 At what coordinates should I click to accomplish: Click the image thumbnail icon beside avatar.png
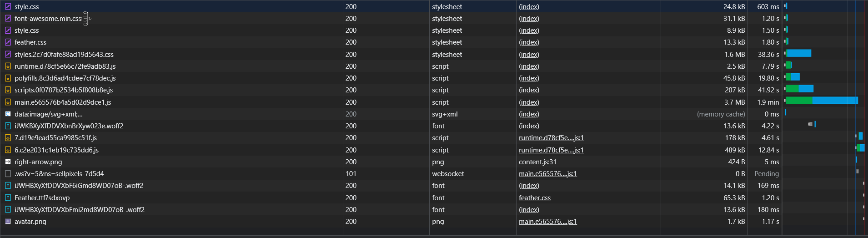pos(8,222)
